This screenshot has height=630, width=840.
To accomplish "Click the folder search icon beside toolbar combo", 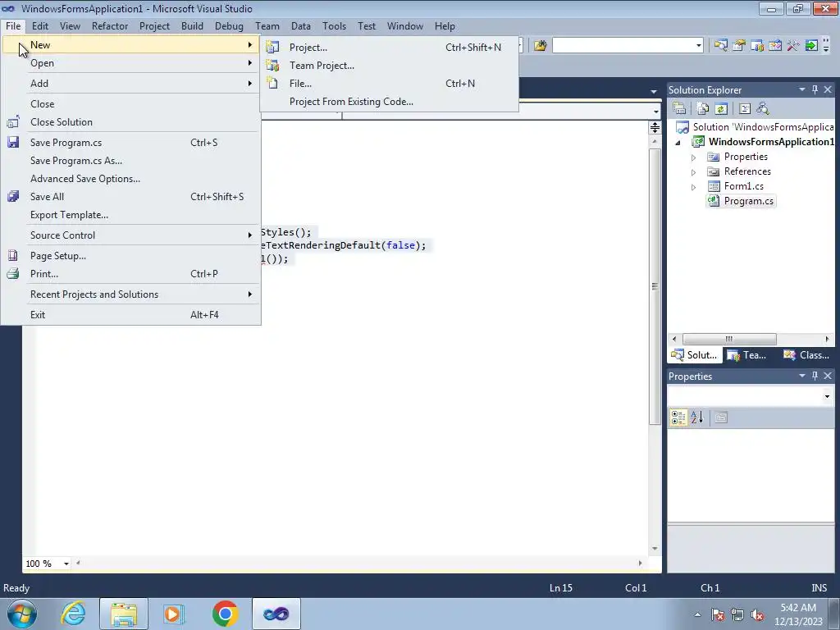I will 540,46.
